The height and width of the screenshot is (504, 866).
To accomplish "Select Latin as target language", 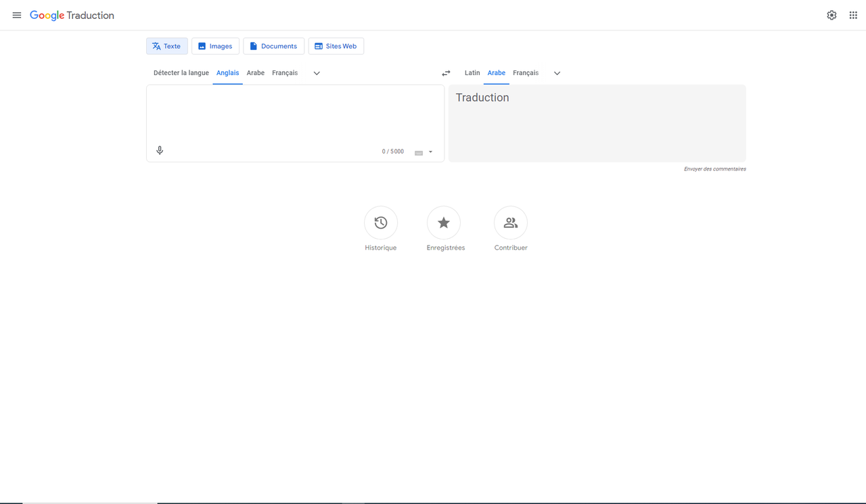I will tap(472, 73).
